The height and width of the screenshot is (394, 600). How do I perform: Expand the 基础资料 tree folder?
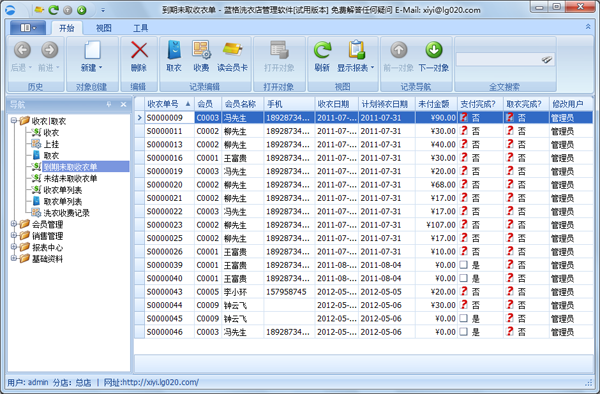click(x=14, y=258)
